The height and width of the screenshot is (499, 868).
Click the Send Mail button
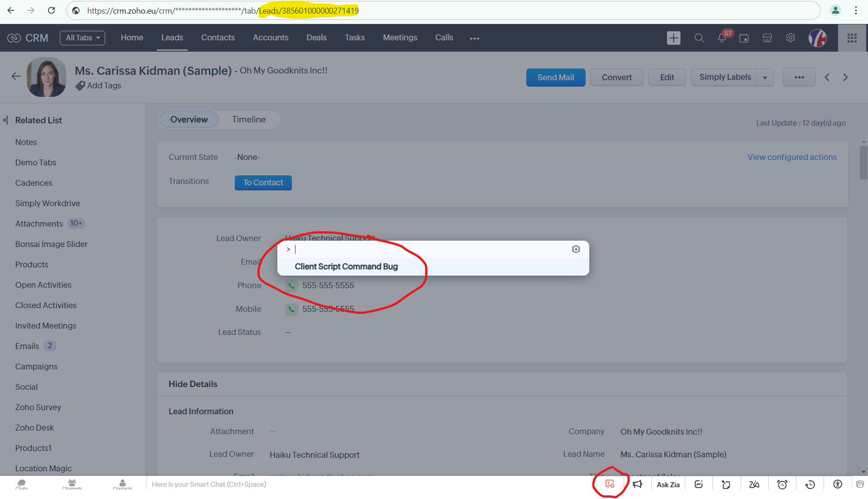tap(556, 78)
